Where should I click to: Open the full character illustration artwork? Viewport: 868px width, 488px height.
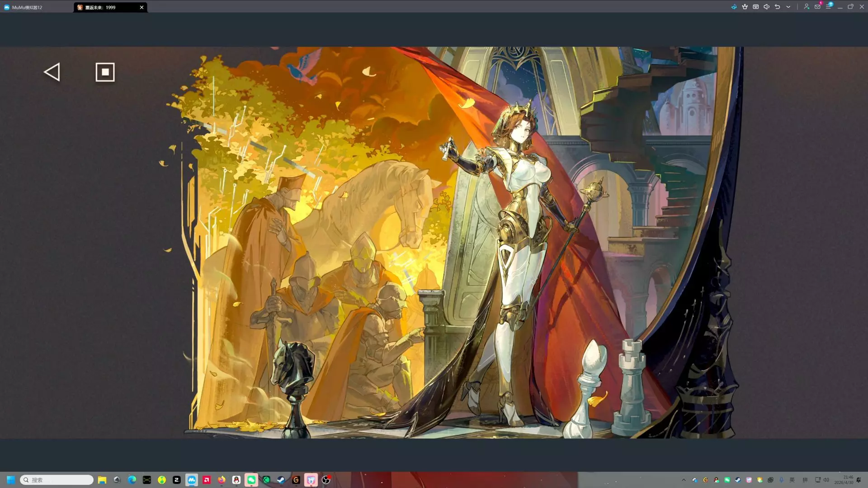pos(452,243)
